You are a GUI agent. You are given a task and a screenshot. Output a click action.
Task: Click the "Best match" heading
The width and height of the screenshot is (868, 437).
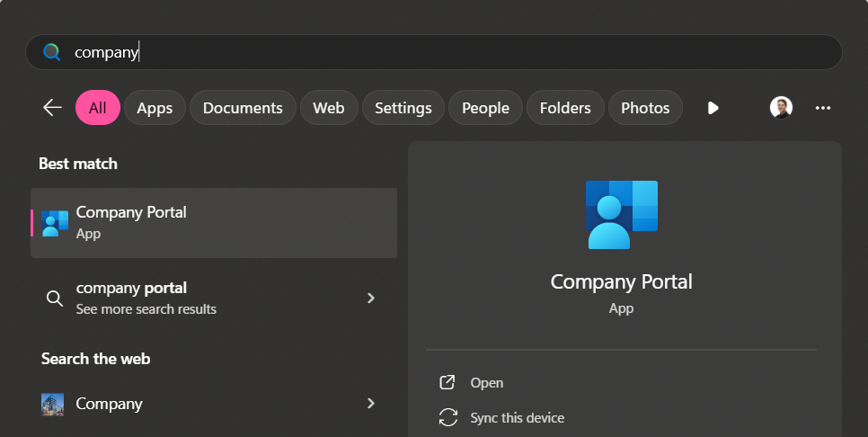click(x=78, y=164)
